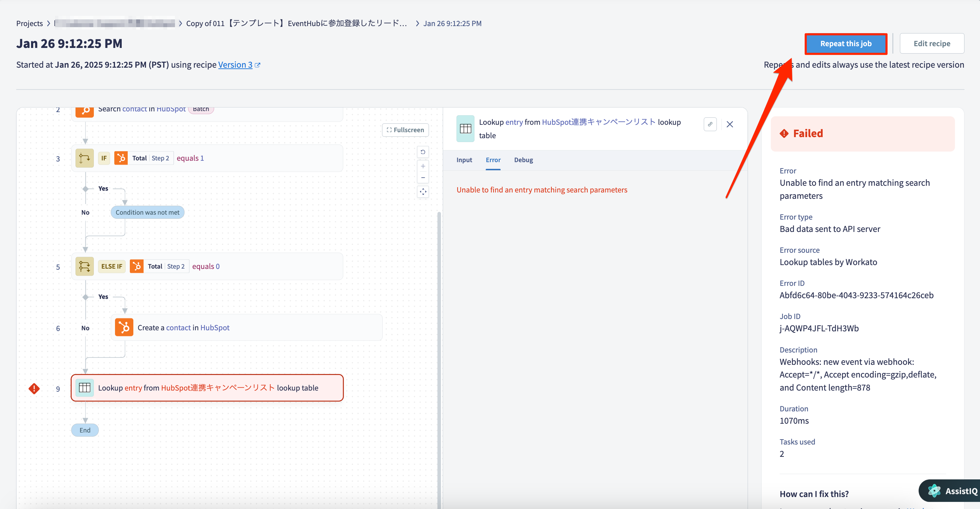Select the Error tab
The width and height of the screenshot is (980, 509).
[x=493, y=160]
